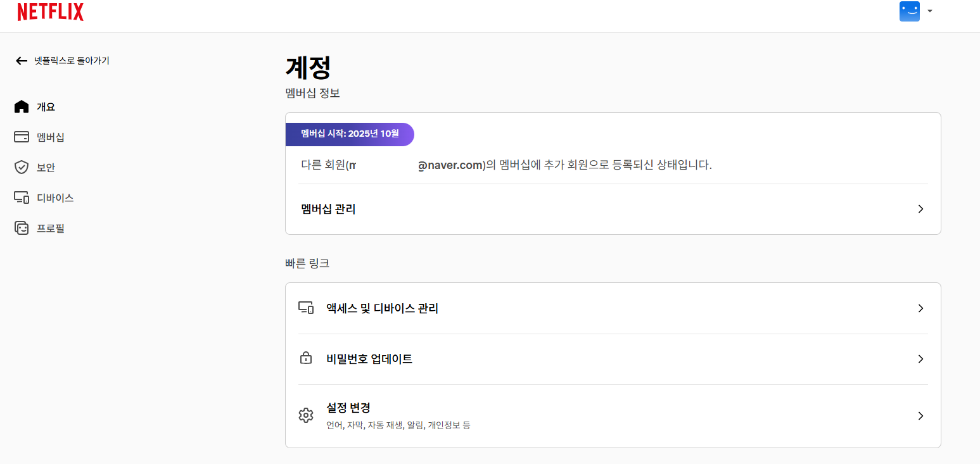Image resolution: width=980 pixels, height=464 pixels.
Task: Click the chevron on the 비밀번호 업데이트 row
Action: 920,359
